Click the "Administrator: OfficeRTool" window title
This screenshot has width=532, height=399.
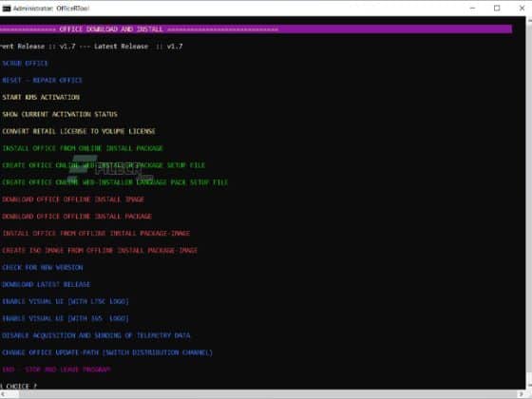click(51, 9)
